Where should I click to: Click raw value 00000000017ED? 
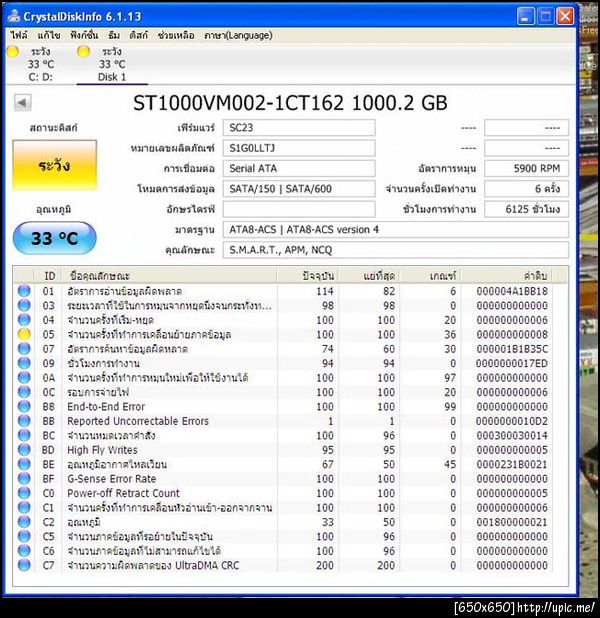pos(512,363)
